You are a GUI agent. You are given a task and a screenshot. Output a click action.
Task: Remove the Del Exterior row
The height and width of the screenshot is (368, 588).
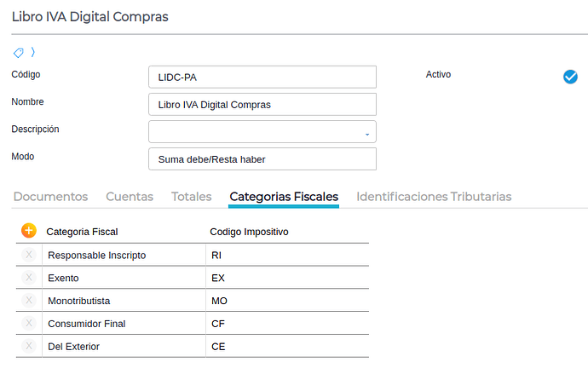[x=28, y=347]
